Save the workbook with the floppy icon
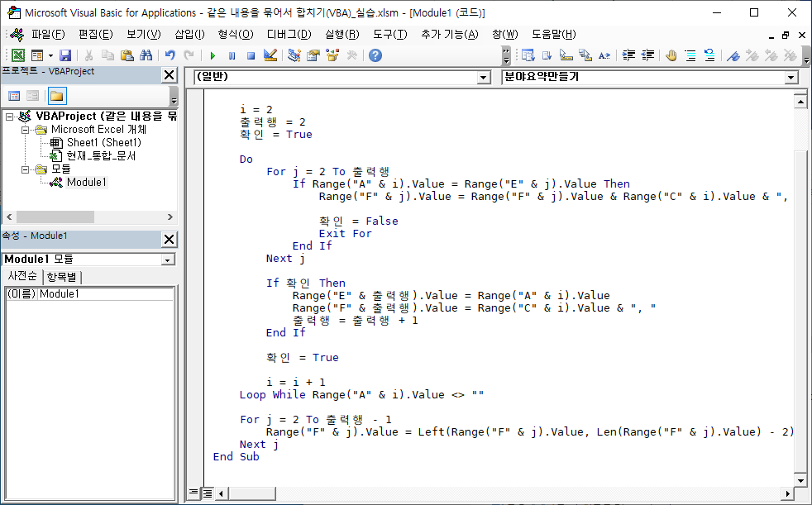This screenshot has height=505, width=812. click(x=65, y=55)
